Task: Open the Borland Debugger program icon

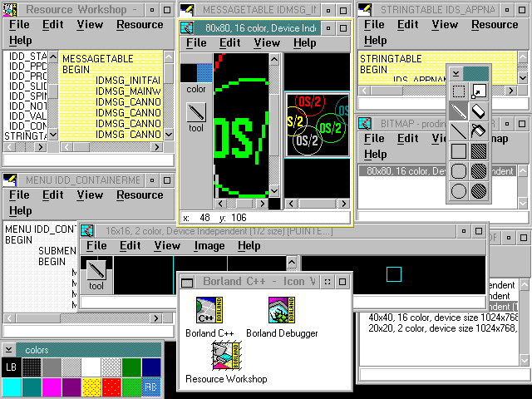Action: pyautogui.click(x=281, y=311)
